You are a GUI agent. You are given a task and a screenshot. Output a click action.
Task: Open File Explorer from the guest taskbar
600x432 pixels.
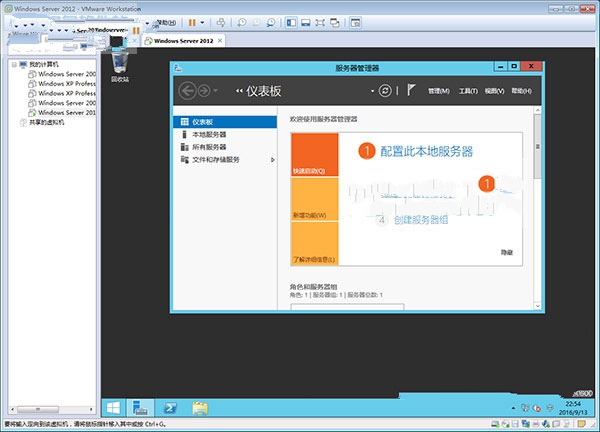pyautogui.click(x=200, y=408)
